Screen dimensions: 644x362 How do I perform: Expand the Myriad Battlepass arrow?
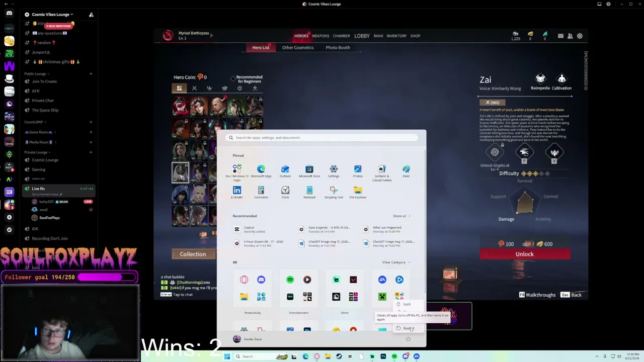click(x=211, y=35)
